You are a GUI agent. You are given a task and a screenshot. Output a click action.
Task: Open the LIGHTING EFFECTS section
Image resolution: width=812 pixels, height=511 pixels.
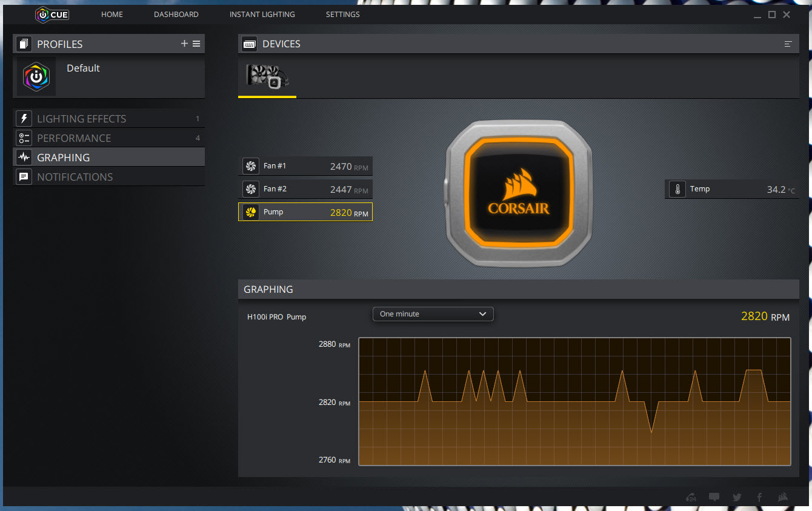click(109, 119)
